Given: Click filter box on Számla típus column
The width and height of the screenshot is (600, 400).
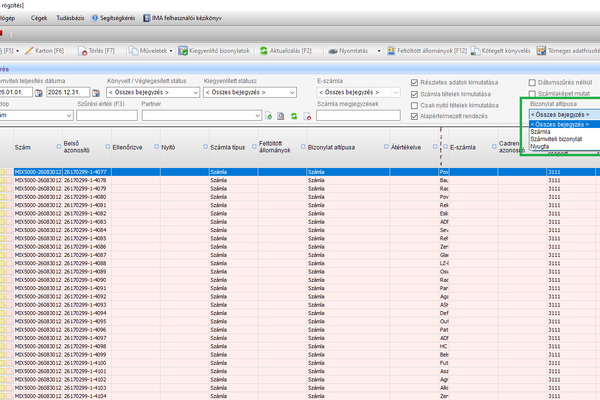Looking at the screenshot, I should click(254, 147).
